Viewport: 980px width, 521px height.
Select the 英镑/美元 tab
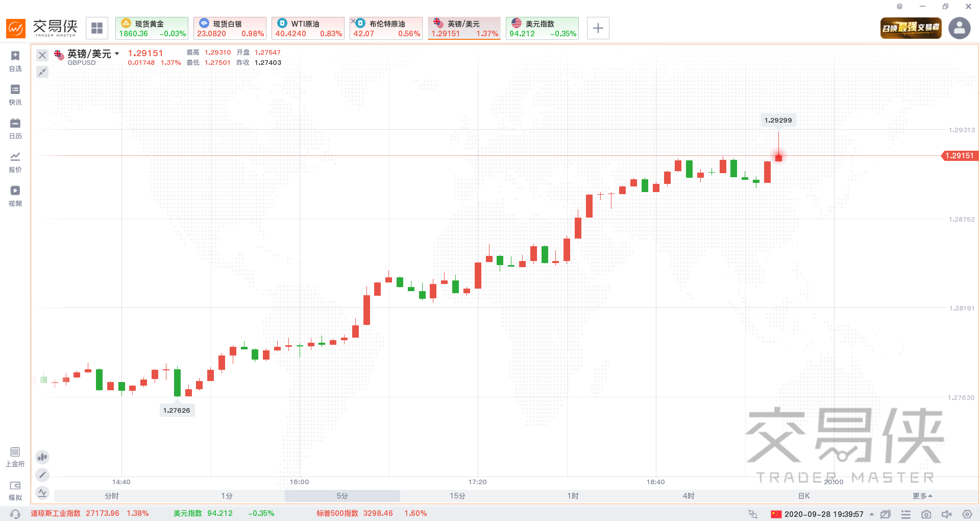pos(464,28)
